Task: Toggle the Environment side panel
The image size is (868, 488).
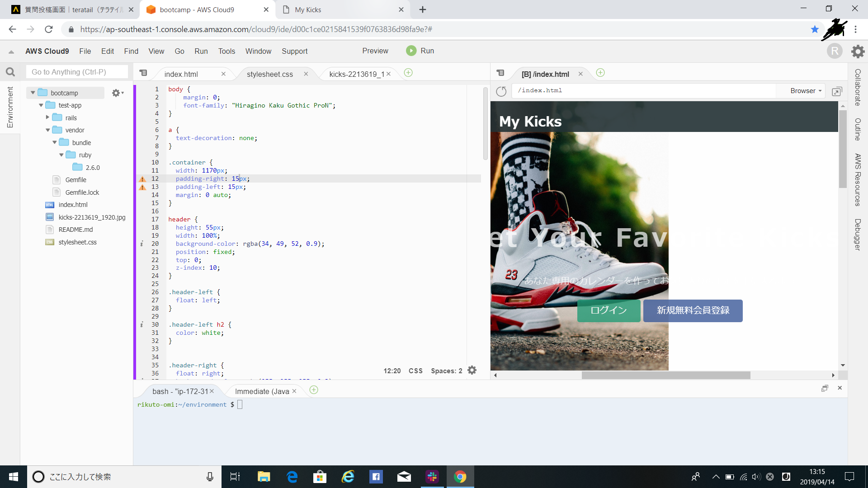Action: 10,108
